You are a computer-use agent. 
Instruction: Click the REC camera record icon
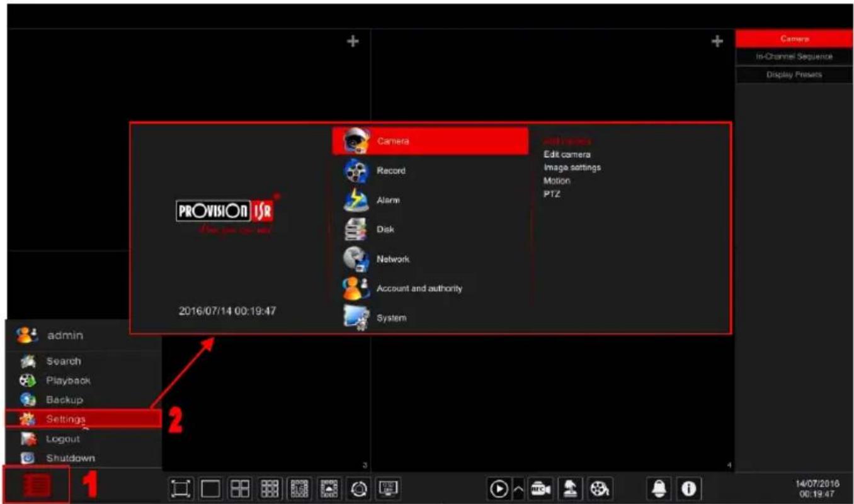click(x=540, y=488)
